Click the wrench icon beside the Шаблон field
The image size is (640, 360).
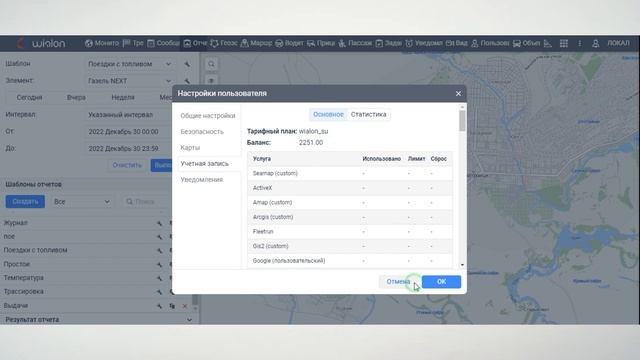tap(187, 64)
